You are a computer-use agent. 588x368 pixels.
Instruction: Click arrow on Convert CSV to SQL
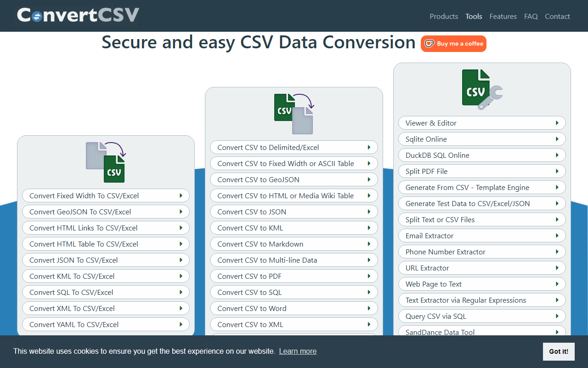369,292
